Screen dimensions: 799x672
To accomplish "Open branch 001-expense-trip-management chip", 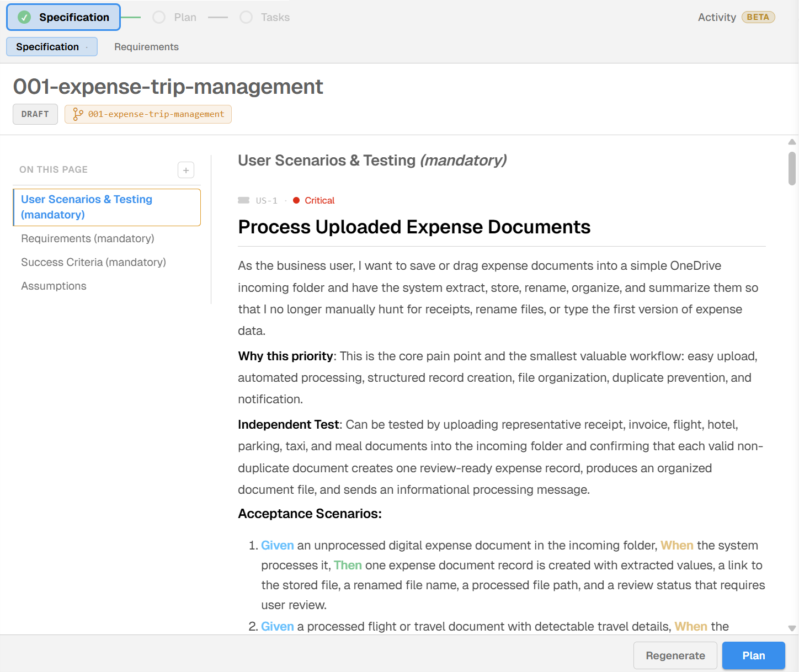I will 148,114.
